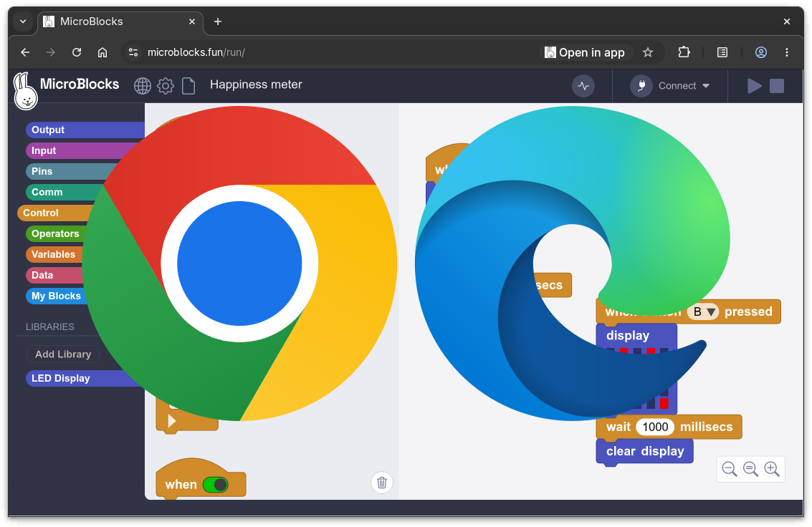Zoom in the scripting area

(772, 469)
